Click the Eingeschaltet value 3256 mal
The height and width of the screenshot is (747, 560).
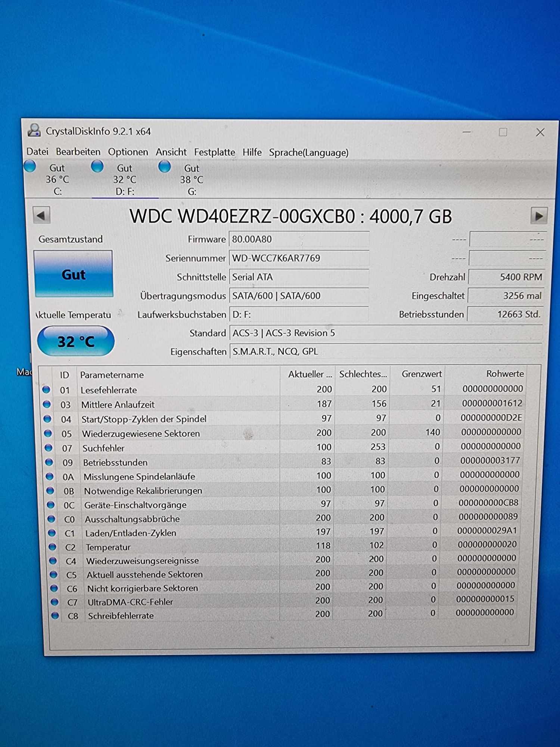point(506,296)
